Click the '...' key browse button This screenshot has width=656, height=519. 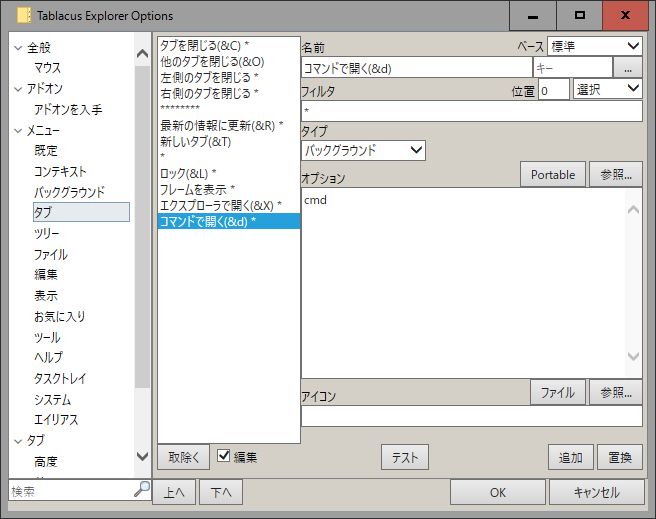click(627, 67)
